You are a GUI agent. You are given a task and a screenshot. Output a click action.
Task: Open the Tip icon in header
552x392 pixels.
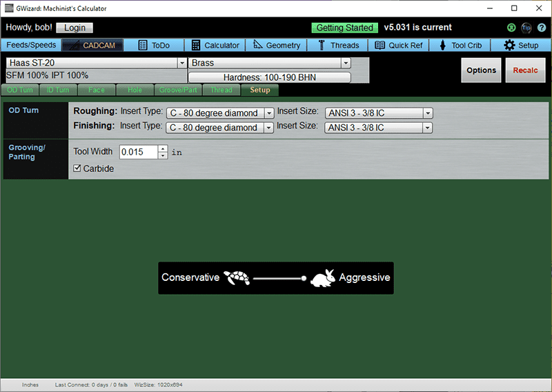[526, 28]
